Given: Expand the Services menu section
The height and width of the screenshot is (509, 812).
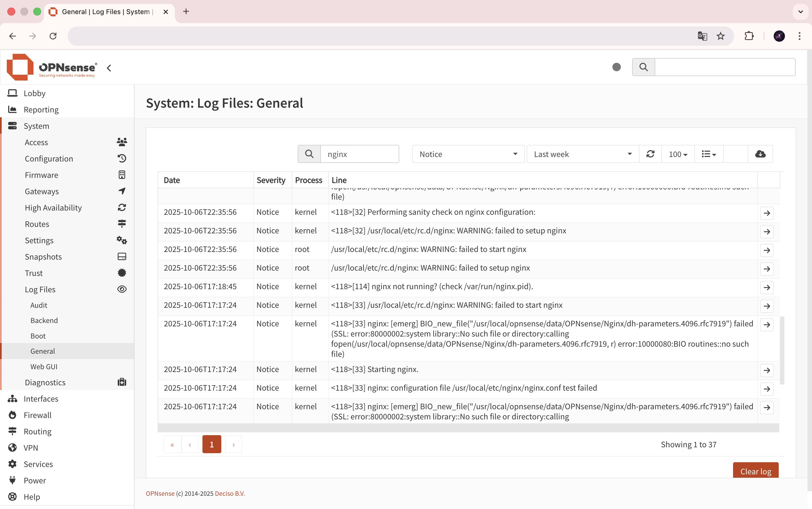Looking at the screenshot, I should point(67,464).
